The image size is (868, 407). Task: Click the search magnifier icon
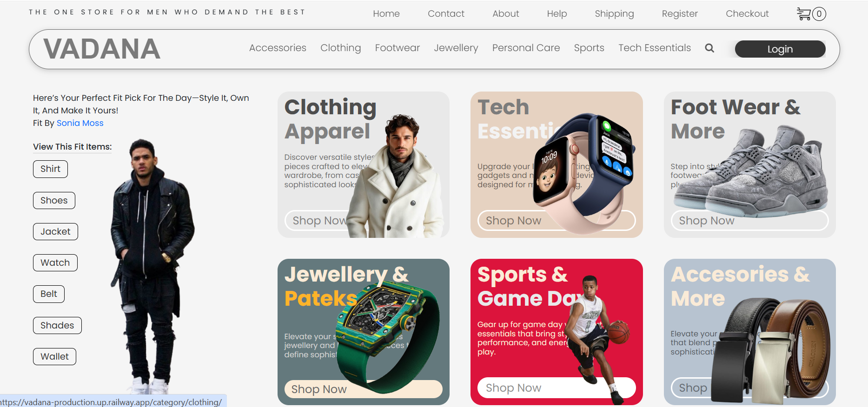coord(709,48)
